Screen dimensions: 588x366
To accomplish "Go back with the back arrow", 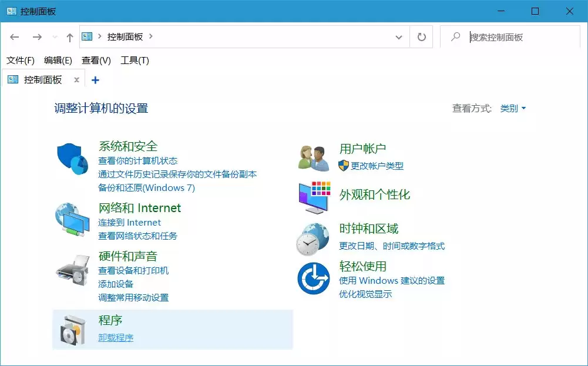I will click(14, 37).
